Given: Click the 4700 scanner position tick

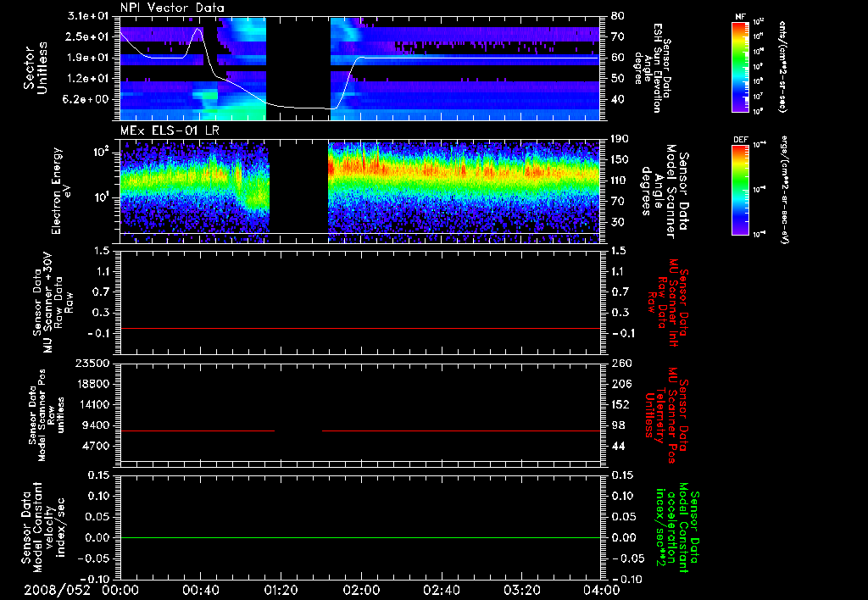Looking at the screenshot, I should 95,446.
